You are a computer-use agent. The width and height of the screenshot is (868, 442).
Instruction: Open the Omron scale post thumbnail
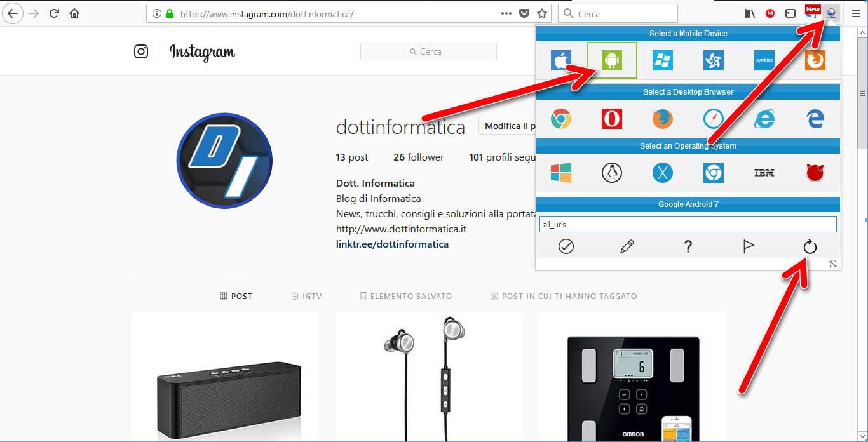point(633,377)
